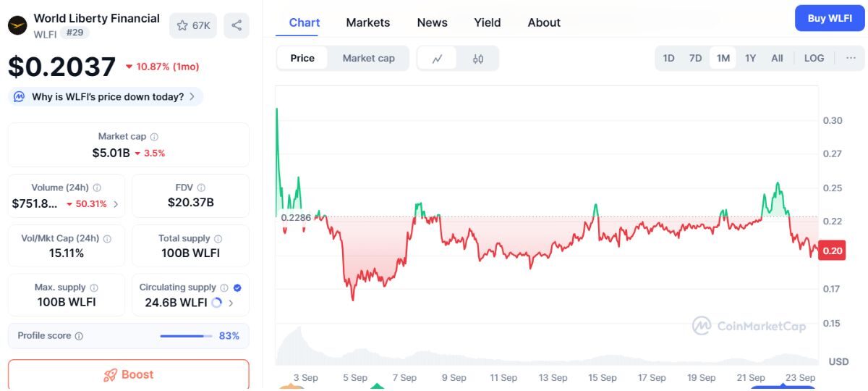Switch to the News tab
Screen dimensions: 868x391
click(432, 22)
